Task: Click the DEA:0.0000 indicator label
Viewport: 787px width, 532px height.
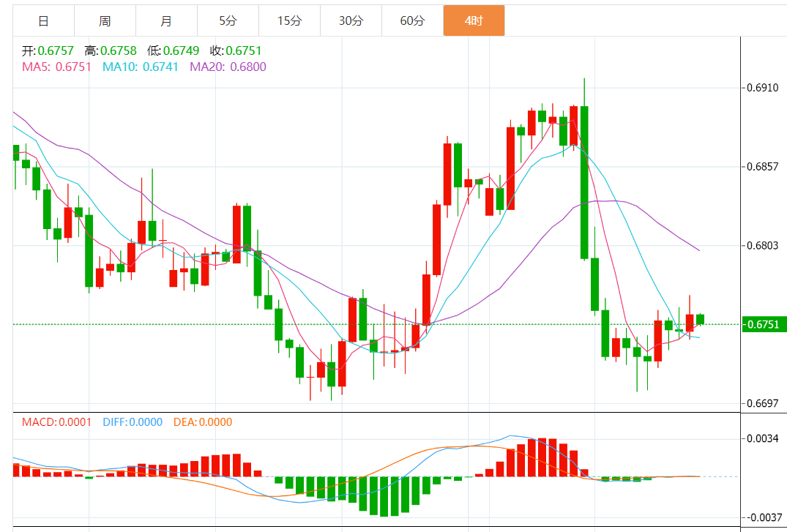Action: point(203,422)
